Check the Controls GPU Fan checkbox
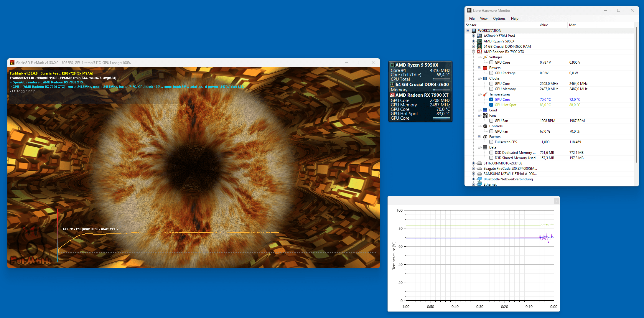Screen dimensions: 644x318 pyautogui.click(x=491, y=131)
